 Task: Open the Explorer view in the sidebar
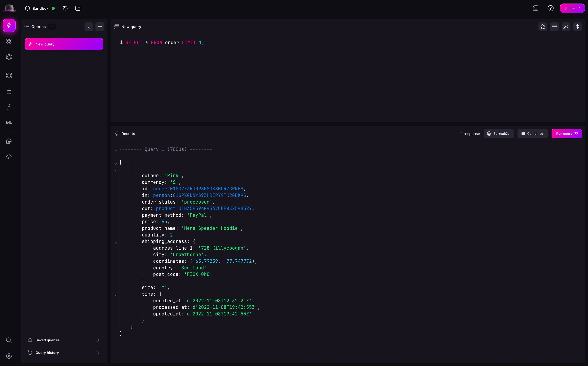click(x=9, y=41)
